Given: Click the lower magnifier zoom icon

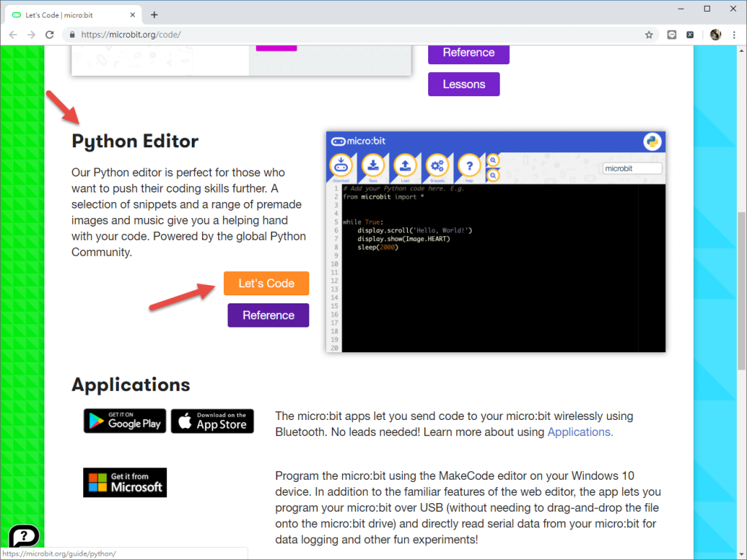Looking at the screenshot, I should pyautogui.click(x=493, y=176).
